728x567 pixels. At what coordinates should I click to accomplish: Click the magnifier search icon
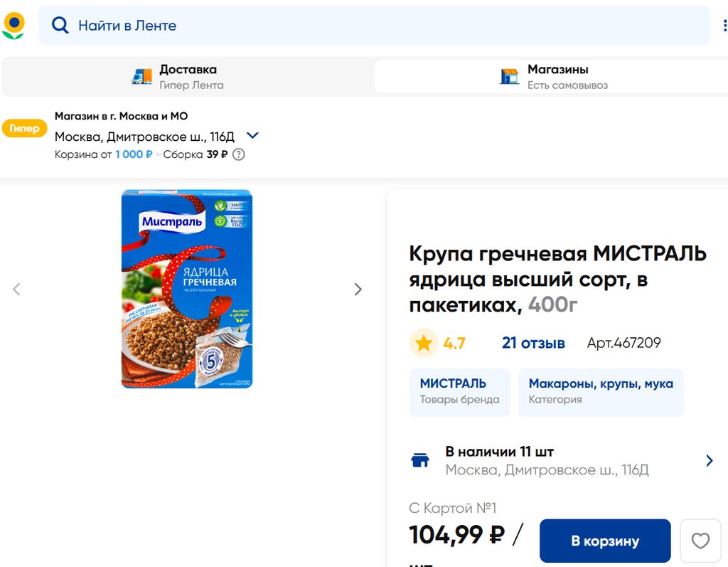[60, 26]
